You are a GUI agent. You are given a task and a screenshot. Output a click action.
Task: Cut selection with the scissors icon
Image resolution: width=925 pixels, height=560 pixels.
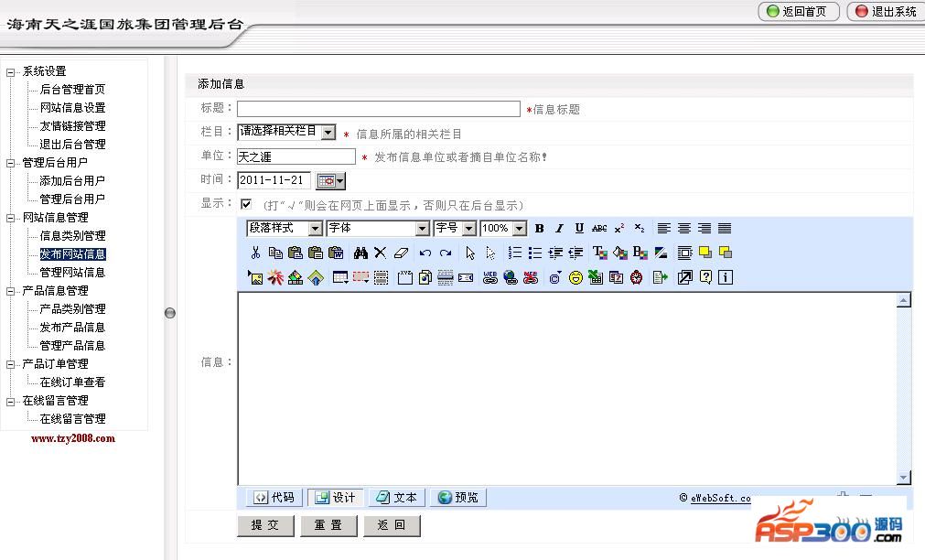point(255,253)
